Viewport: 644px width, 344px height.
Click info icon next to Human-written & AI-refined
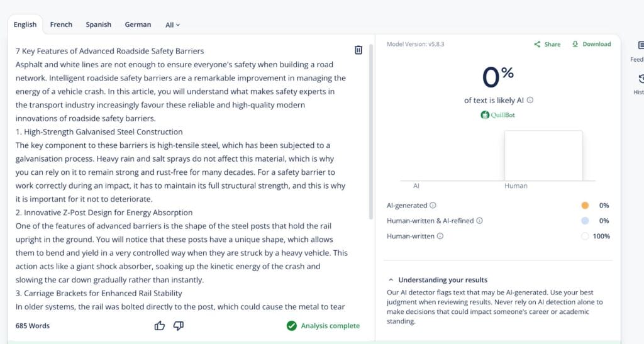pyautogui.click(x=480, y=221)
